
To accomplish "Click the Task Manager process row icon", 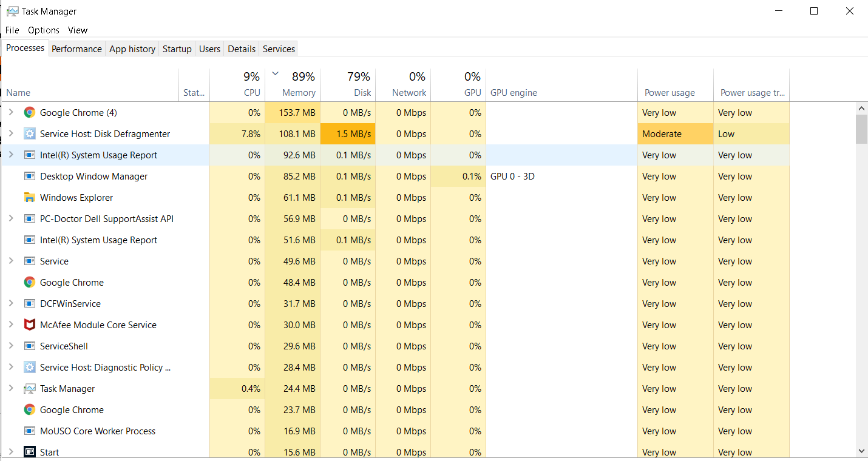I will [x=29, y=388].
